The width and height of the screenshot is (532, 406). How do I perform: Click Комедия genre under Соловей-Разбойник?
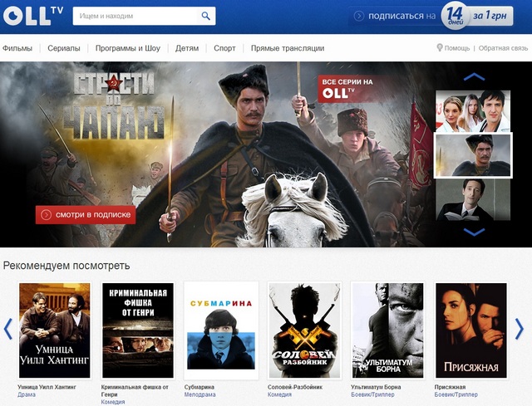click(x=279, y=394)
